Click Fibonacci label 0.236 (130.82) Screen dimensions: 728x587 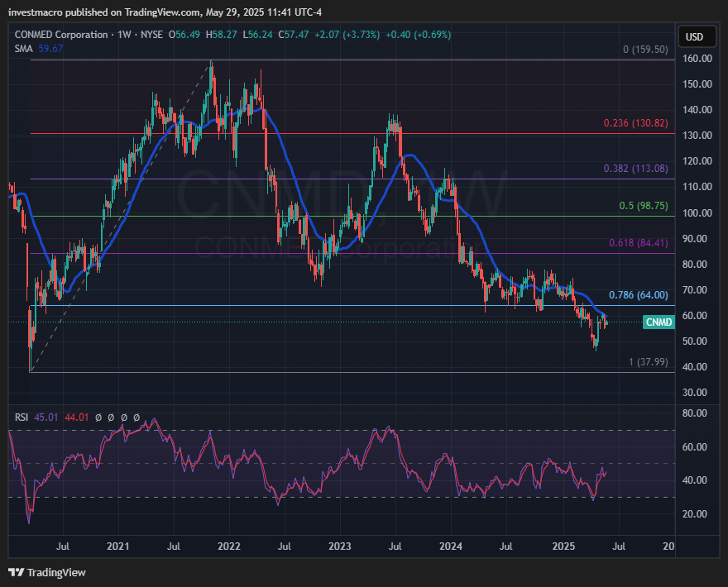pos(635,123)
